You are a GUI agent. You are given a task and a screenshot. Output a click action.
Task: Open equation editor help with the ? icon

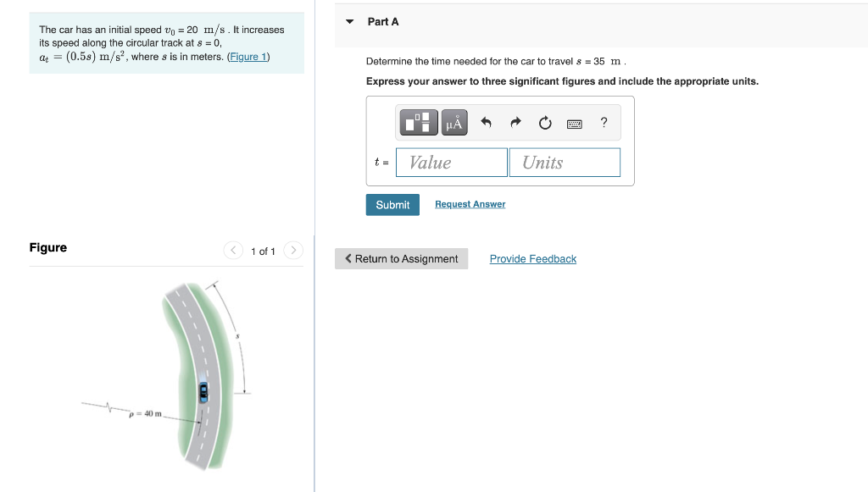pyautogui.click(x=604, y=122)
